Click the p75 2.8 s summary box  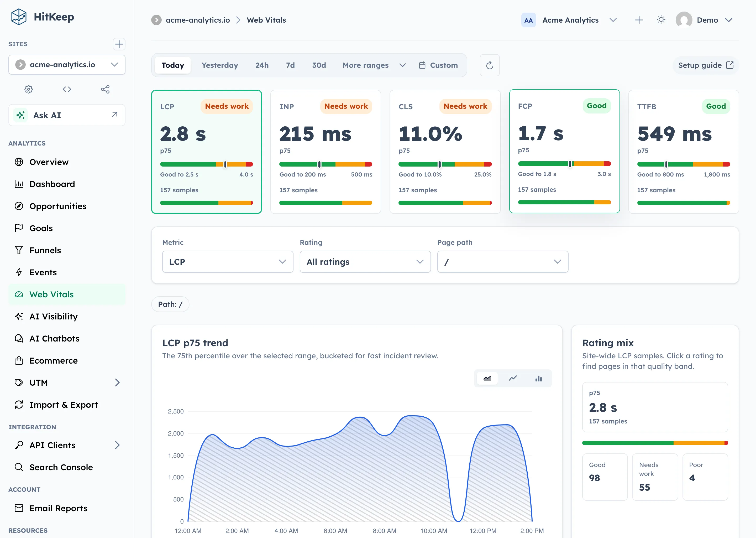[655, 407]
